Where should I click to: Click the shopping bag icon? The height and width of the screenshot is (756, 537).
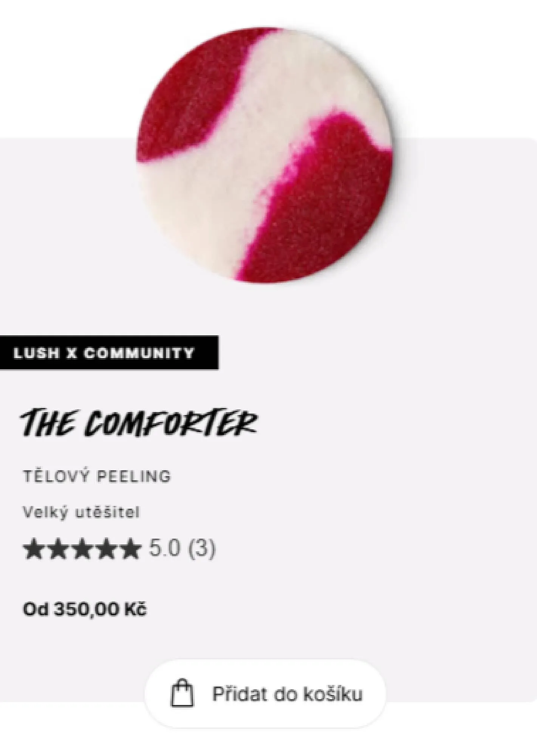click(182, 693)
